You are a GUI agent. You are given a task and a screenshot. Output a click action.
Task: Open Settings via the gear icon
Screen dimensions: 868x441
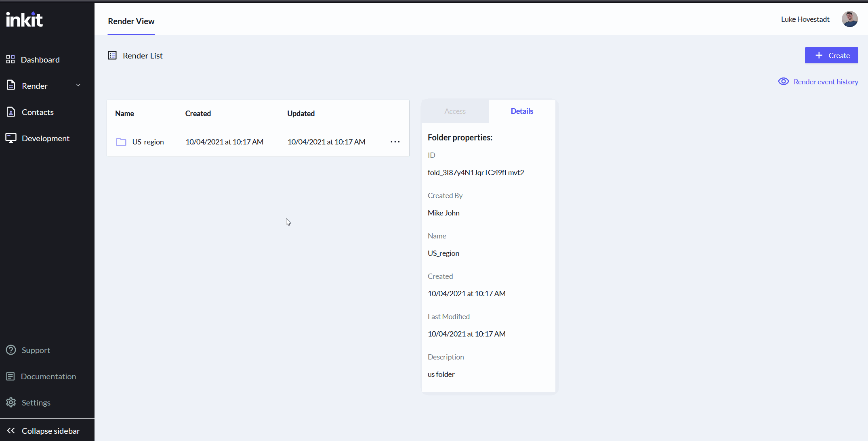pos(11,403)
